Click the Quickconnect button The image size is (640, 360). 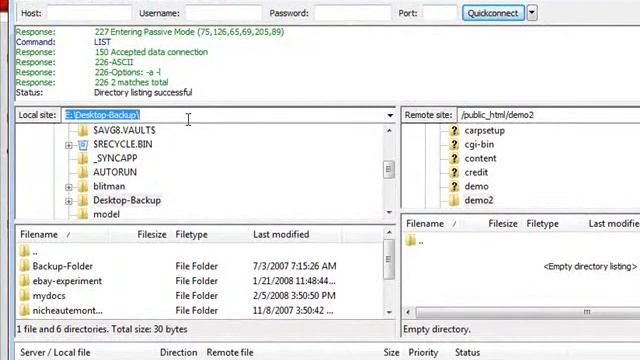(x=493, y=13)
